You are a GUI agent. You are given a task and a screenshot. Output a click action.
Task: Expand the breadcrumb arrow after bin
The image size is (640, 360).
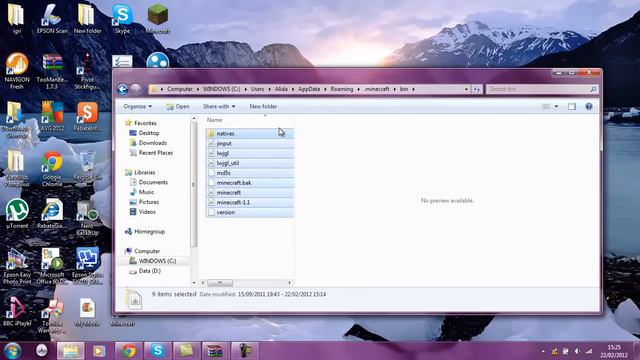(x=413, y=89)
